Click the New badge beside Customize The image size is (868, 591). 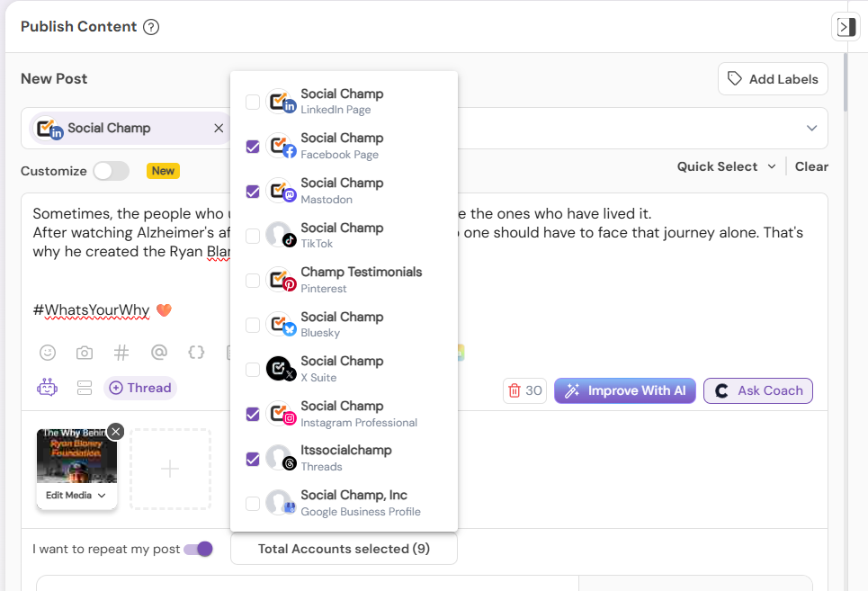[x=163, y=171]
